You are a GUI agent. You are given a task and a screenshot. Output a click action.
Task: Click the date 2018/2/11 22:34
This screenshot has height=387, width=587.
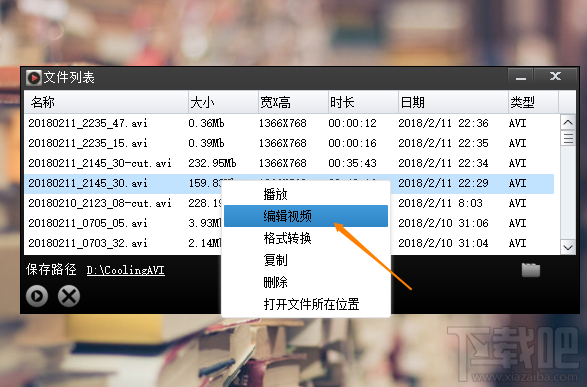(x=443, y=163)
